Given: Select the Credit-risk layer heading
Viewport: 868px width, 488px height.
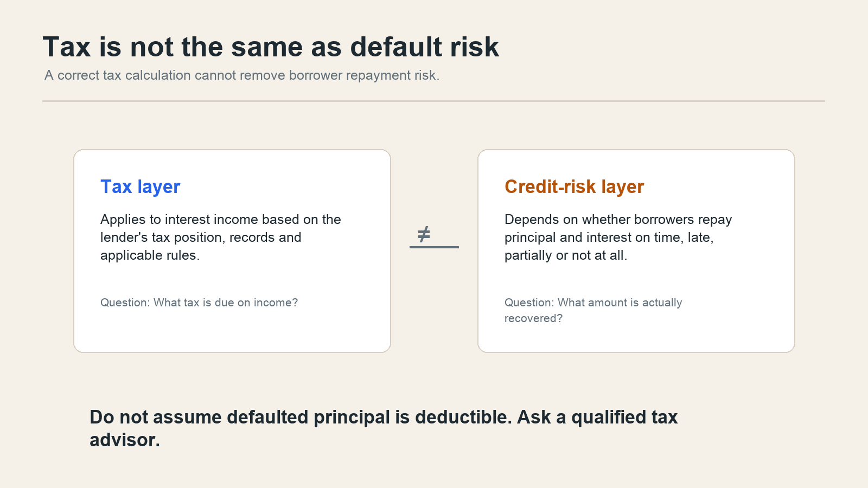Looking at the screenshot, I should [x=574, y=187].
